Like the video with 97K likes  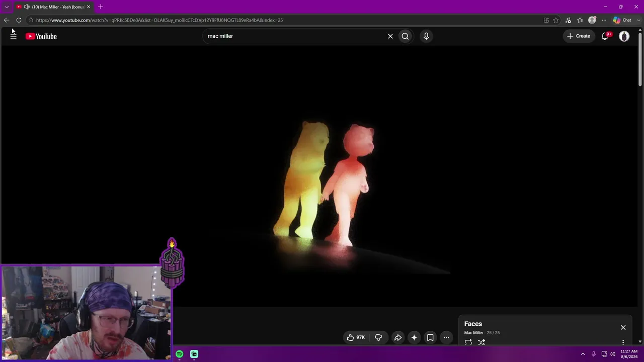click(356, 337)
